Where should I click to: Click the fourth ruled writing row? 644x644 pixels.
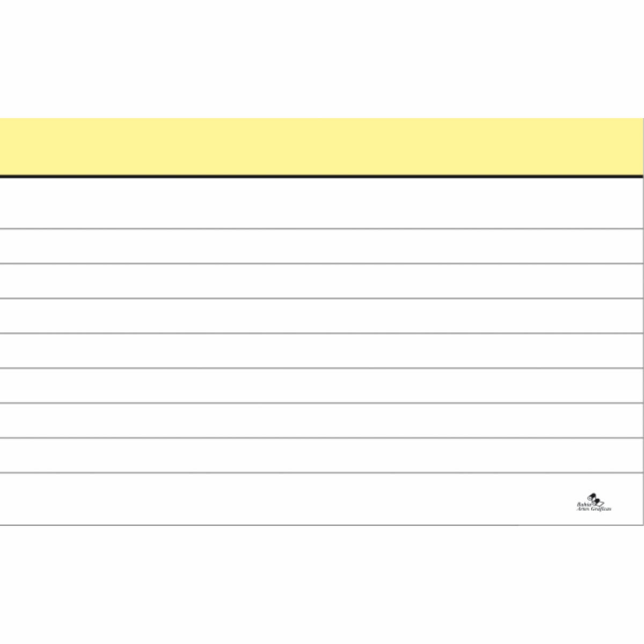[x=322, y=316]
